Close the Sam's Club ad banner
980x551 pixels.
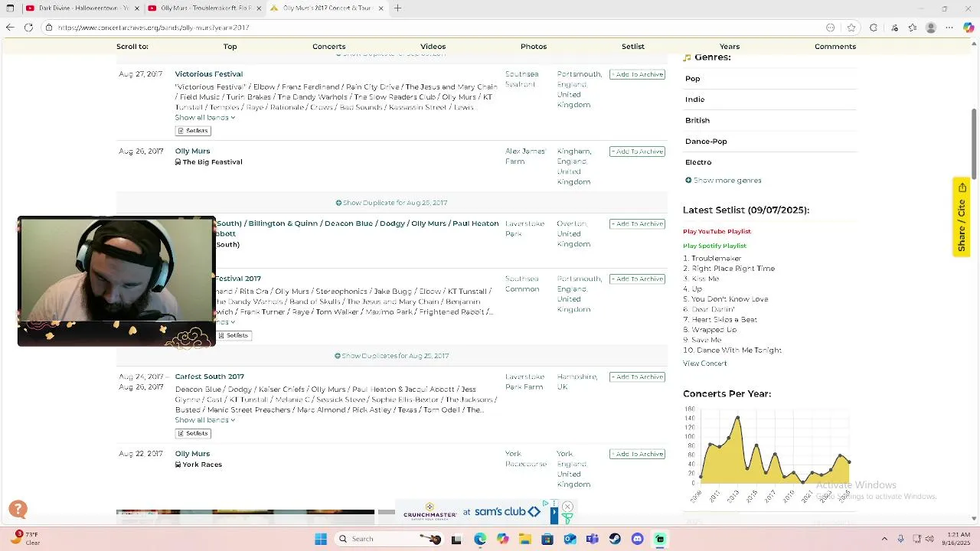pyautogui.click(x=567, y=507)
